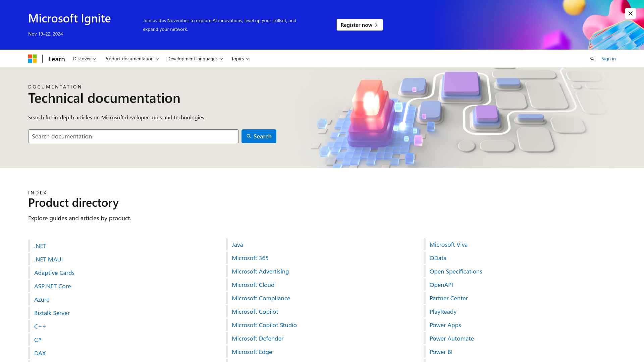Click the search documentation input field
The width and height of the screenshot is (644, 362).
click(133, 136)
